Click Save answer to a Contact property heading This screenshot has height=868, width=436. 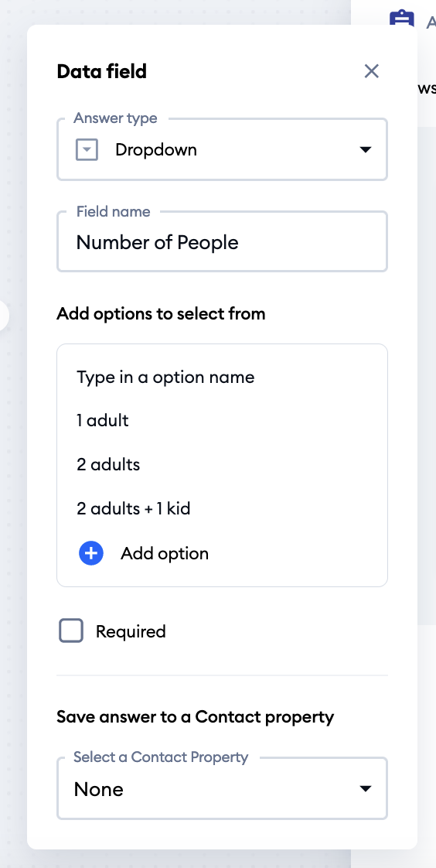click(196, 717)
